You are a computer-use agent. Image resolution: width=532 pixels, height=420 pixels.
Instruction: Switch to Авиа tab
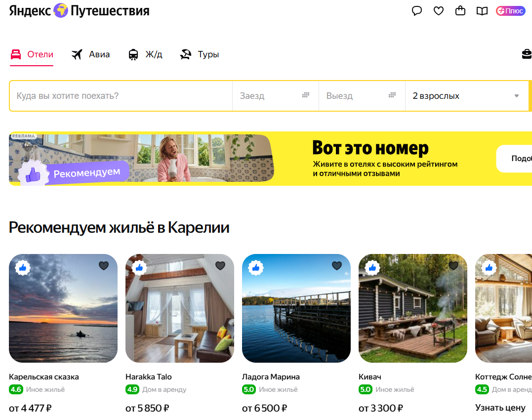(90, 54)
